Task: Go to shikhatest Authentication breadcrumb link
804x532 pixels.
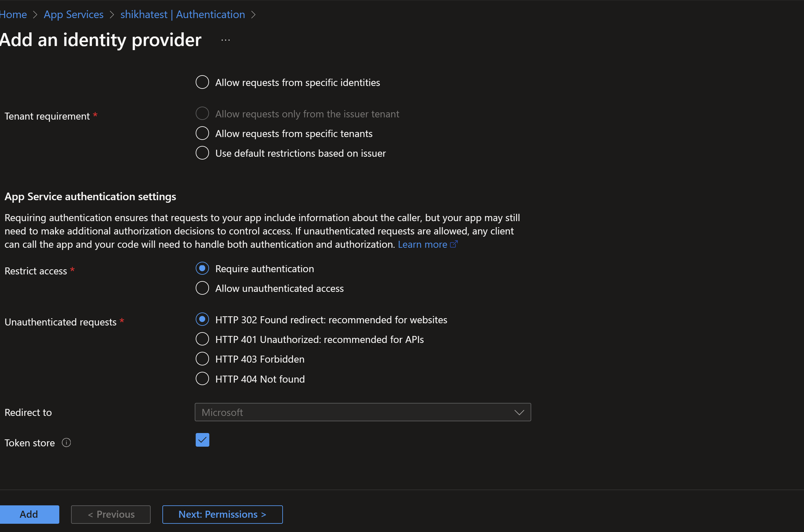Action: (182, 14)
